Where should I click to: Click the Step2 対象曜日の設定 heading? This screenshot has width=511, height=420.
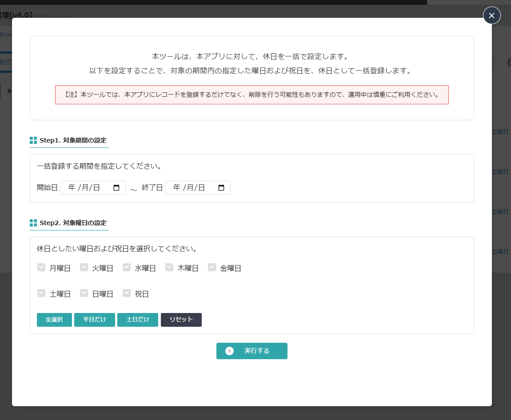73,223
